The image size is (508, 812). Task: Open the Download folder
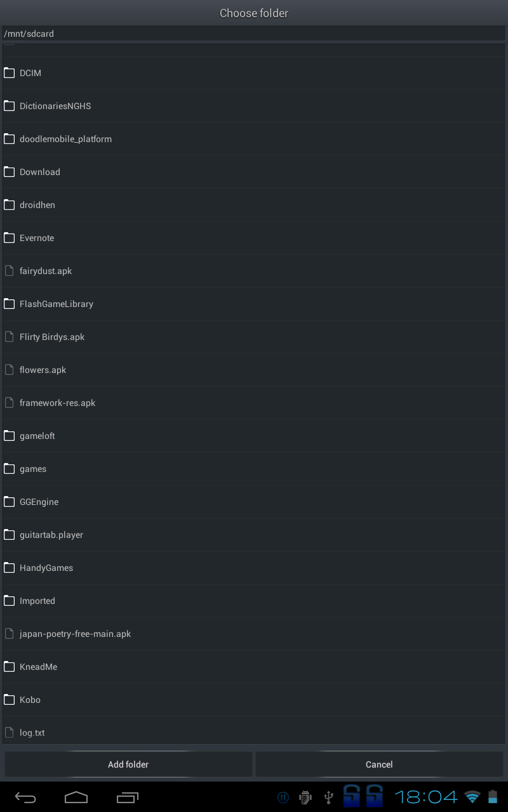[40, 172]
